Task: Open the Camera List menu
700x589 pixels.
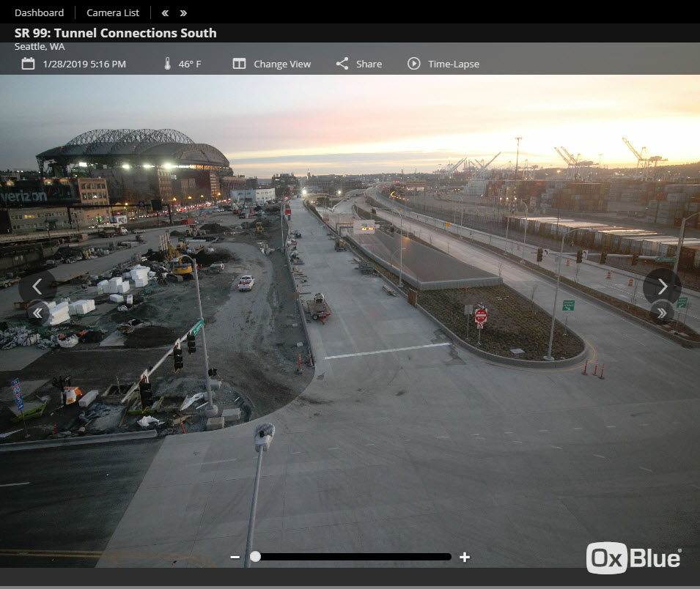Action: tap(113, 12)
